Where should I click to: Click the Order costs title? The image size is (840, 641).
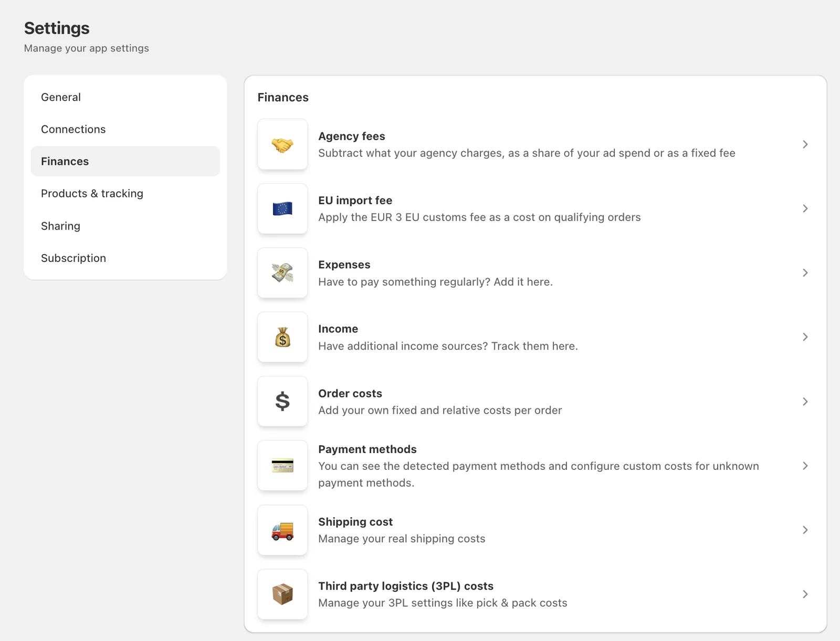pos(350,393)
